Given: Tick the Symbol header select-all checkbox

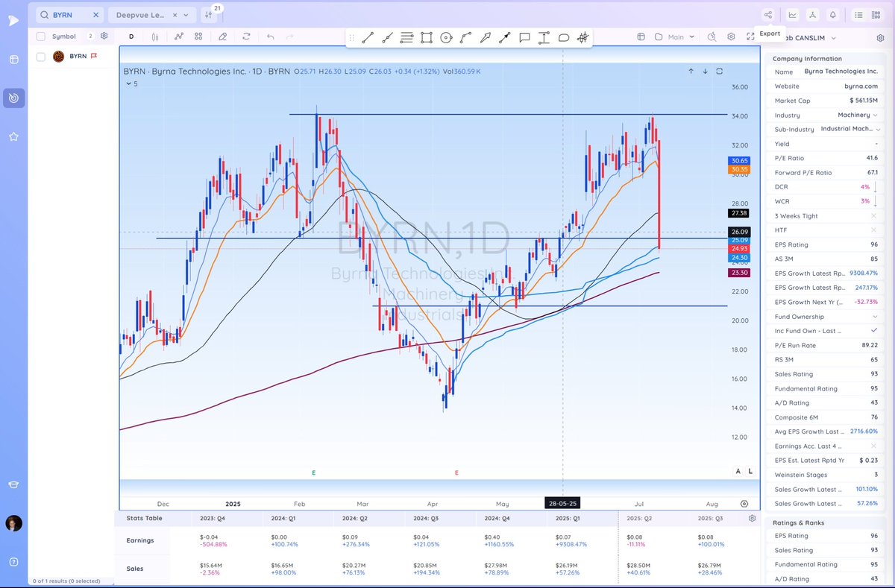Looking at the screenshot, I should tap(41, 36).
